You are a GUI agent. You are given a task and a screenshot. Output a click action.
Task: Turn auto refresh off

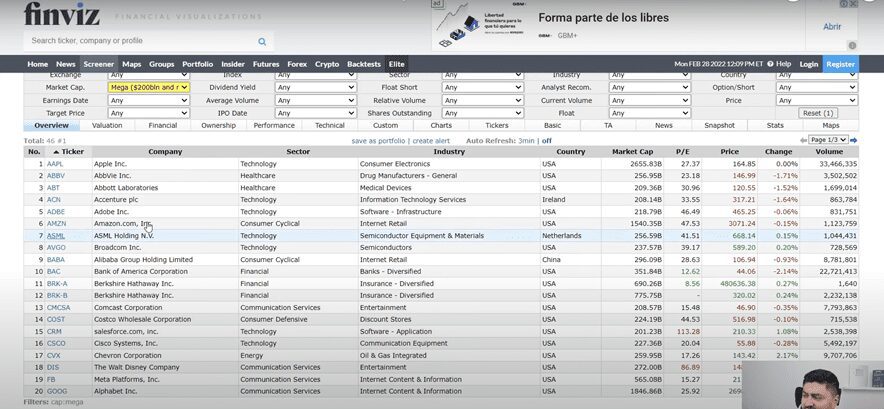(547, 141)
